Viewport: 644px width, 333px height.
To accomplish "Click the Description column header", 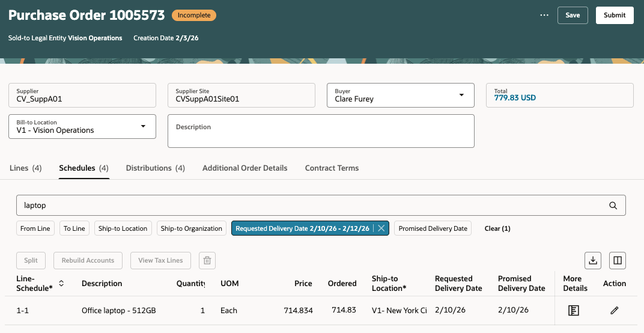I will pos(102,283).
